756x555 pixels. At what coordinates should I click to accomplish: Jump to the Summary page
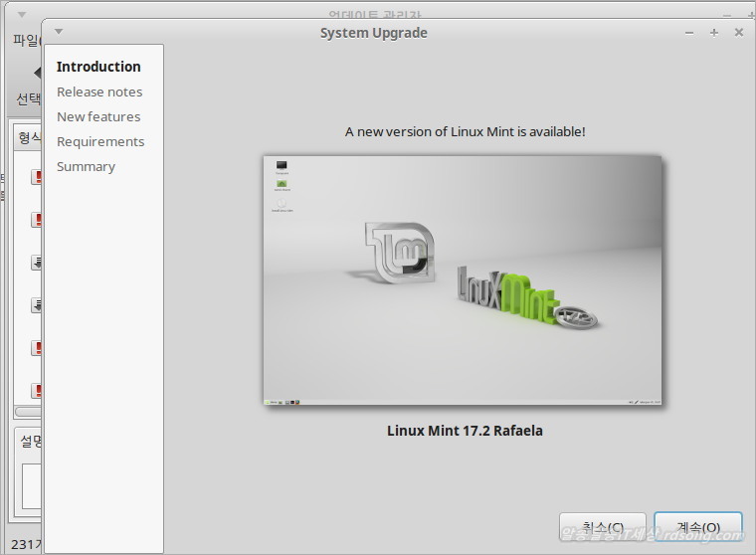coord(86,166)
